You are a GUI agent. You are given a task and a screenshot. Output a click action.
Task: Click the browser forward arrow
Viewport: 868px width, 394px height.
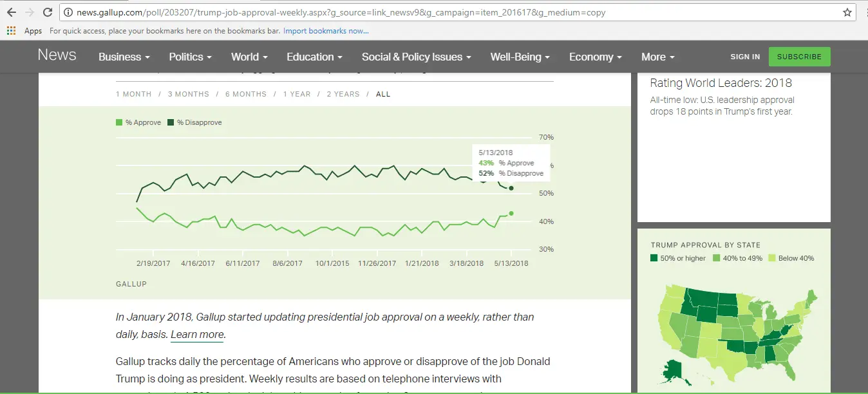point(29,12)
